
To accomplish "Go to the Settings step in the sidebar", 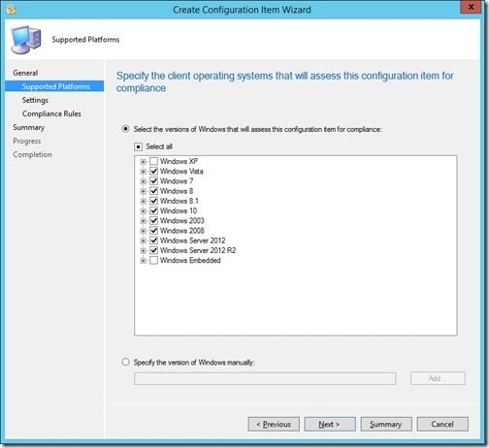I will pos(35,100).
